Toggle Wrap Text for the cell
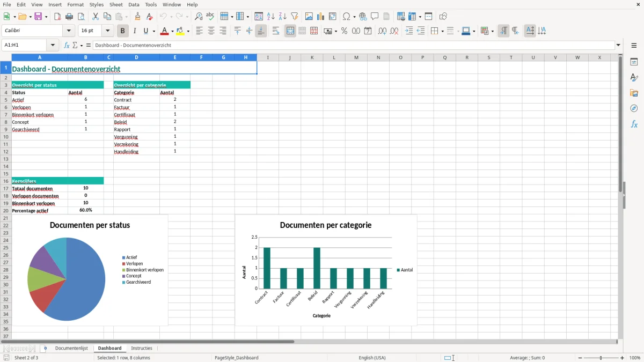Image resolution: width=644 pixels, height=362 pixels. [x=276, y=31]
